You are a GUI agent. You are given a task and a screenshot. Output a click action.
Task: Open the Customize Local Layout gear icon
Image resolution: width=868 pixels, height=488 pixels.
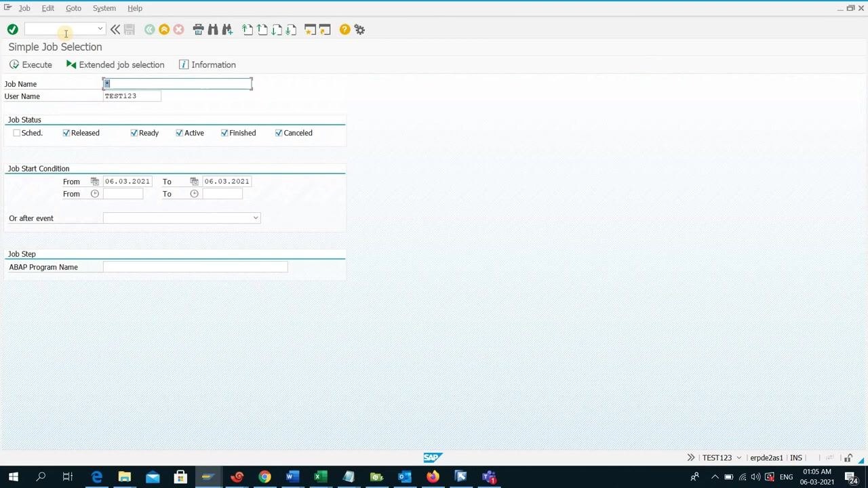359,29
